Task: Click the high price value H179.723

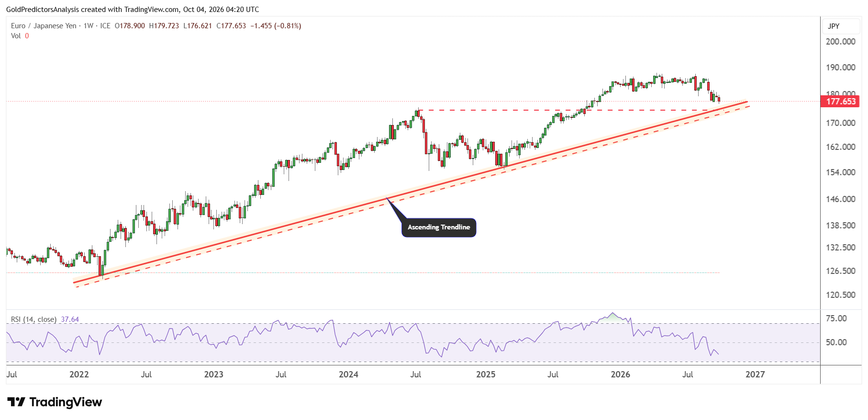Action: point(164,26)
